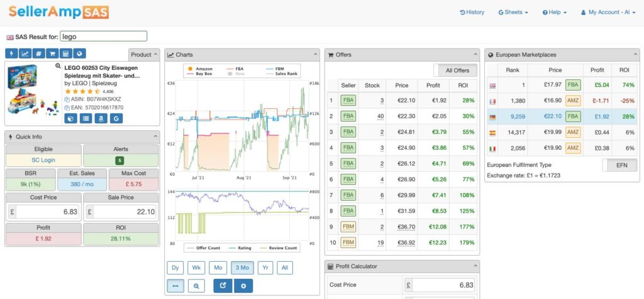Click the FBM badge in offer row 9
This screenshot has height=299, width=644.
(x=348, y=227)
